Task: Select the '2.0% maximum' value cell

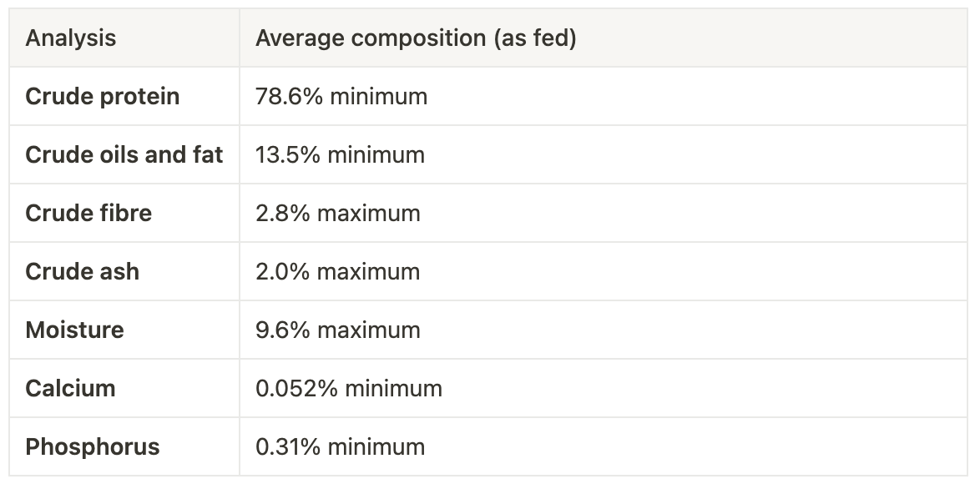Action: [x=338, y=272]
